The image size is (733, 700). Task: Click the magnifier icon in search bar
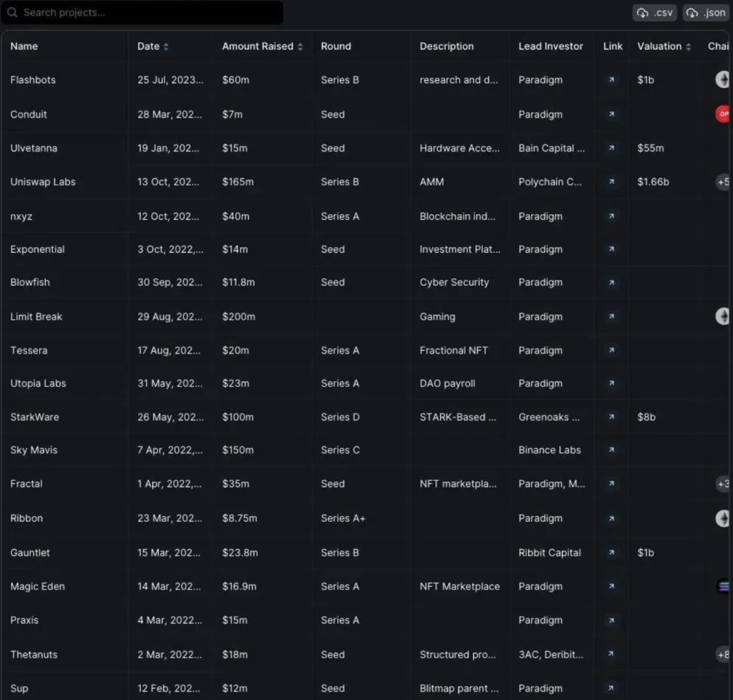coord(12,13)
